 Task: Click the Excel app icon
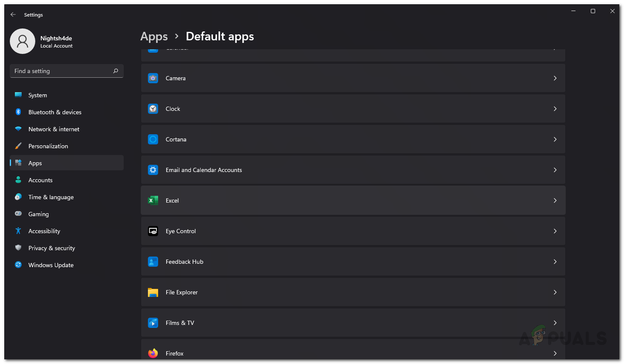tap(153, 200)
